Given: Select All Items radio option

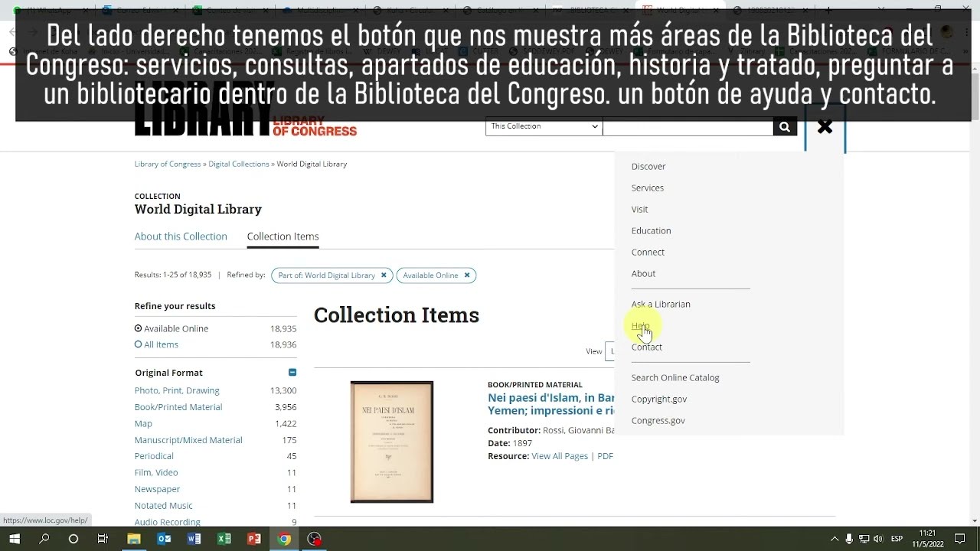Looking at the screenshot, I should click(x=139, y=344).
